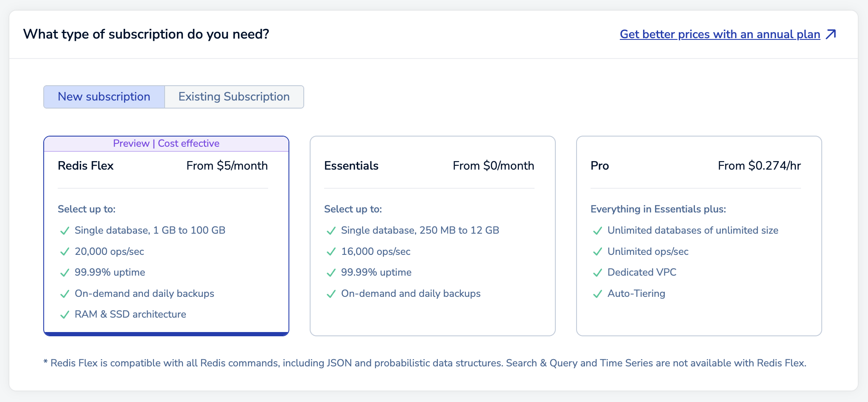Screen dimensions: 868x402
Task: Open Get better prices with annual plan link
Action: point(720,34)
